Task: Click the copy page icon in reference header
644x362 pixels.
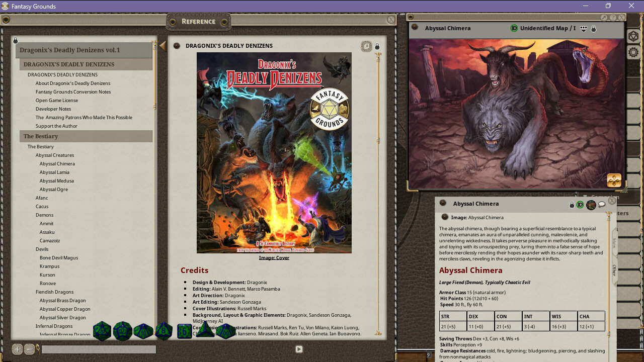Action: pyautogui.click(x=367, y=46)
